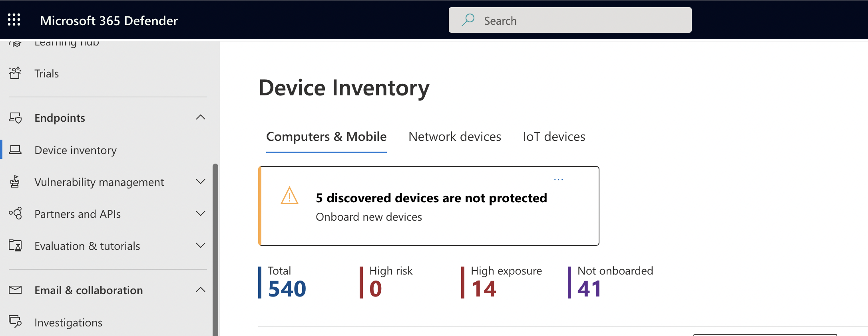Click the Endpoints shield icon

point(15,118)
